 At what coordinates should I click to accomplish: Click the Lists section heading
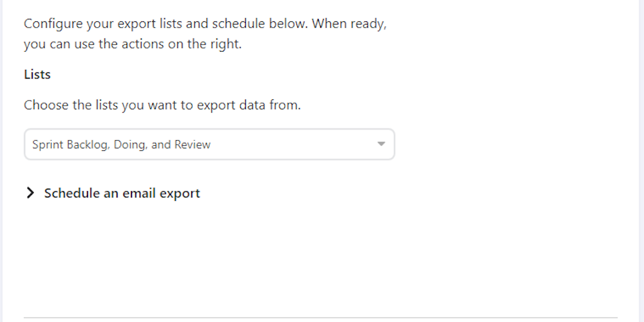click(x=37, y=74)
